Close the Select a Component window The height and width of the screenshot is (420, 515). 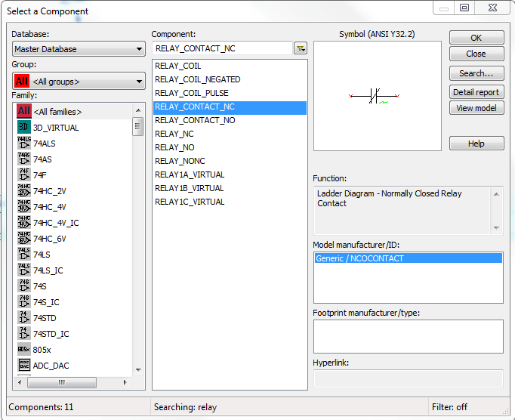492,8
